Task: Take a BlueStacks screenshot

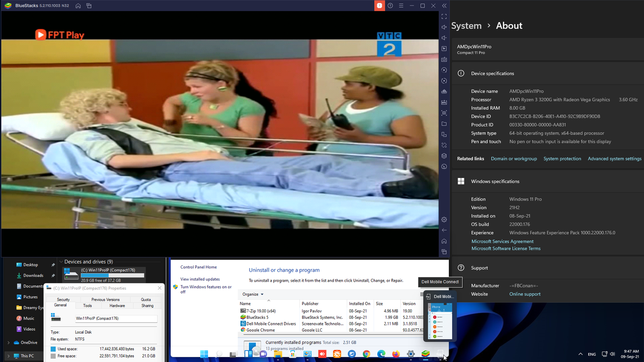Action: pos(444,113)
